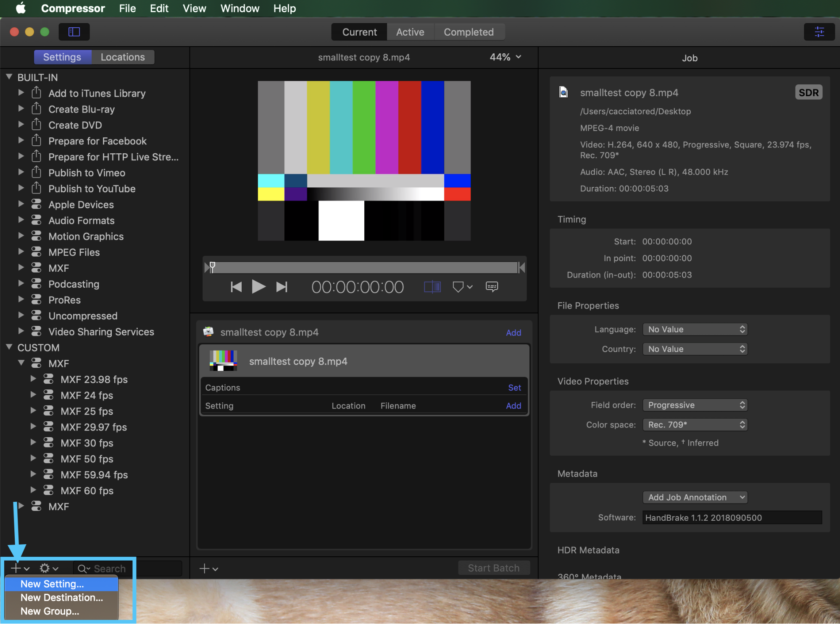Viewport: 840px width, 624px height.
Task: Open the Color space dropdown
Action: [x=695, y=425]
